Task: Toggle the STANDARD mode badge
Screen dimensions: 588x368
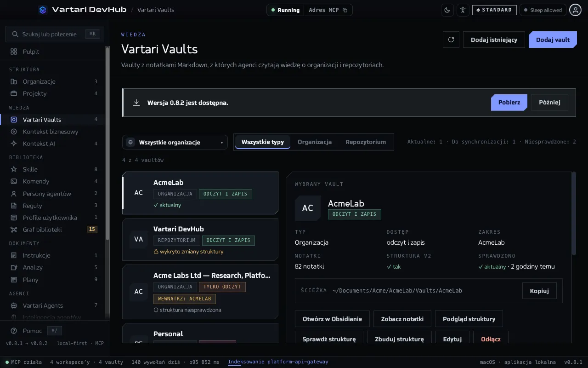Action: [494, 10]
